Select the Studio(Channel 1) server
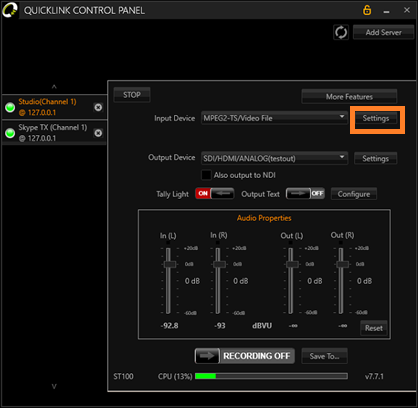The image size is (418, 408). [54, 107]
